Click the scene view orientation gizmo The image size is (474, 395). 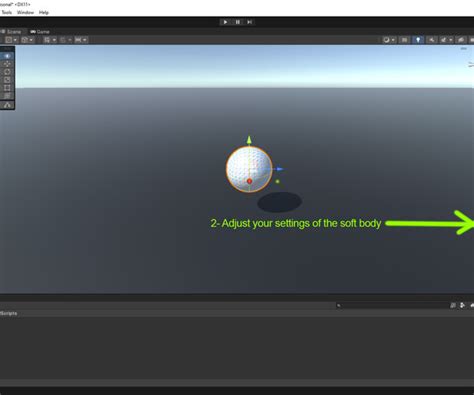tap(471, 64)
